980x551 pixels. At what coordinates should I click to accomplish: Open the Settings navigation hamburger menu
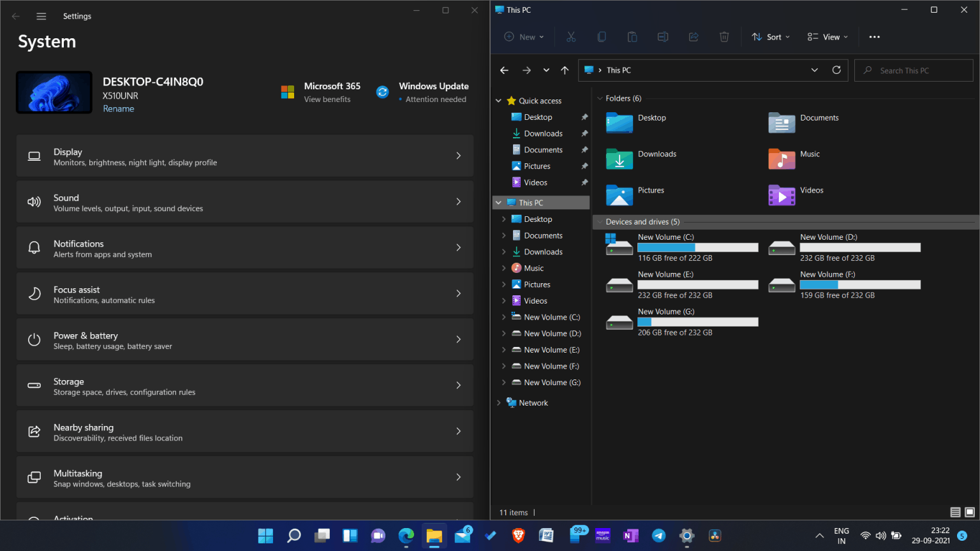pos(41,16)
